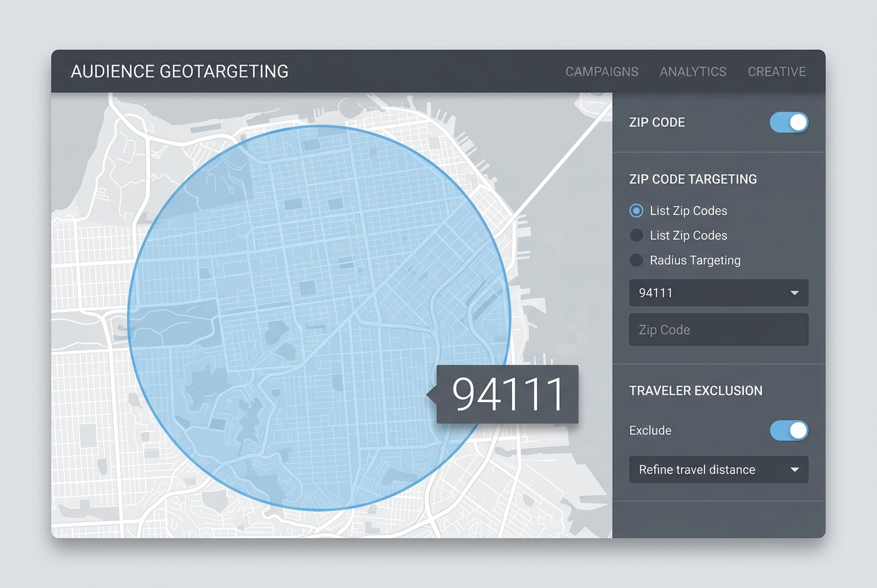The width and height of the screenshot is (877, 588).
Task: Go to the Creative tab
Action: click(776, 71)
